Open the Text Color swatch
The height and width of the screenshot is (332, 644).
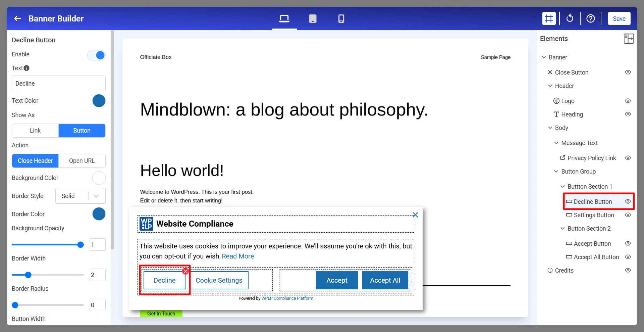[99, 101]
